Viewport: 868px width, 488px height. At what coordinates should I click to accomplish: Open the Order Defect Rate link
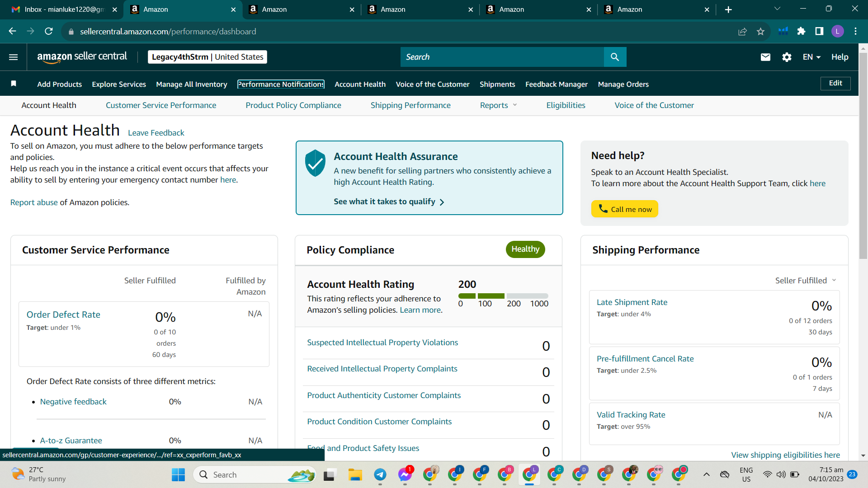click(63, 314)
